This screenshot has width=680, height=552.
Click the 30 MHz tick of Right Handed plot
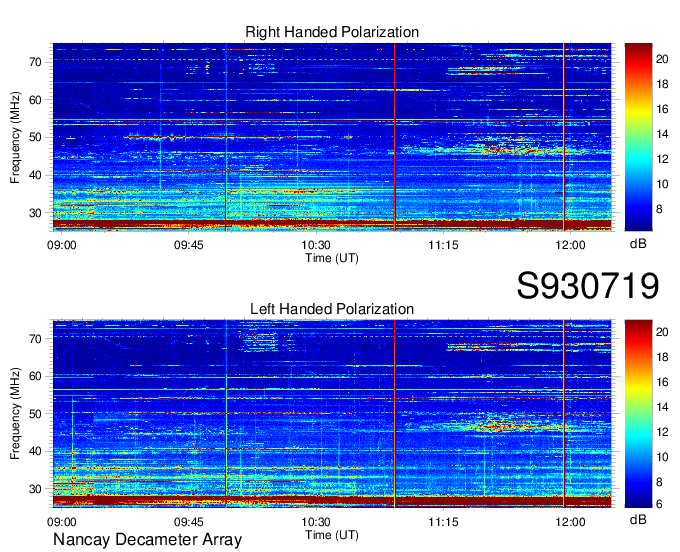tap(36, 213)
